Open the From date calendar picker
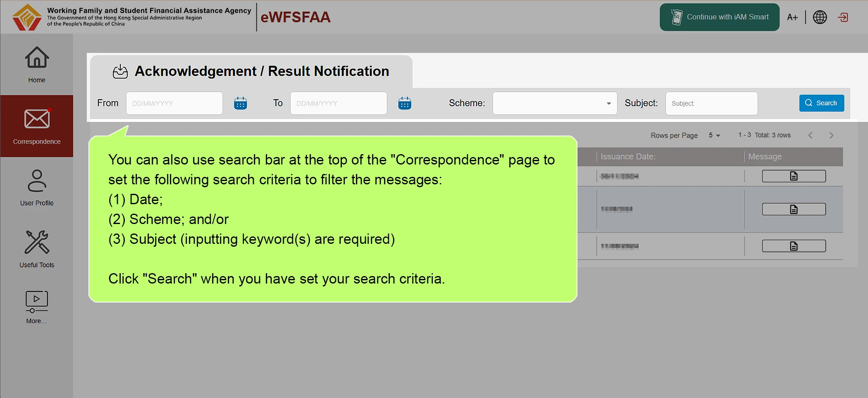Viewport: 868px width, 398px height. click(x=241, y=103)
